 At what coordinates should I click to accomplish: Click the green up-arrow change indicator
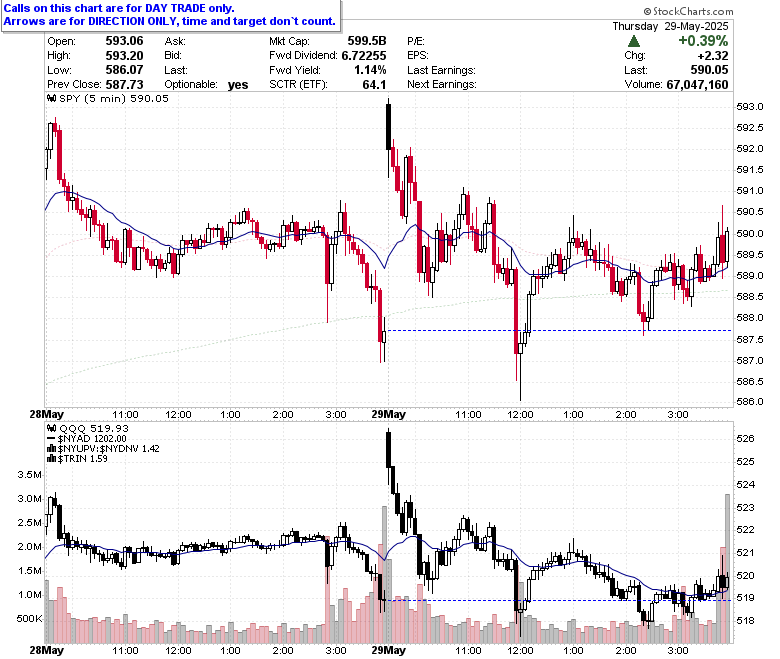[634, 41]
